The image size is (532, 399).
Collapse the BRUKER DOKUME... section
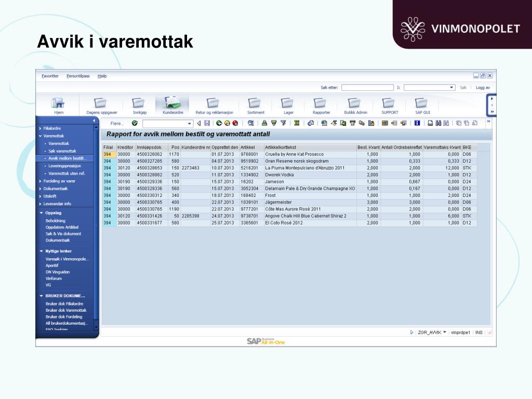pos(42,296)
